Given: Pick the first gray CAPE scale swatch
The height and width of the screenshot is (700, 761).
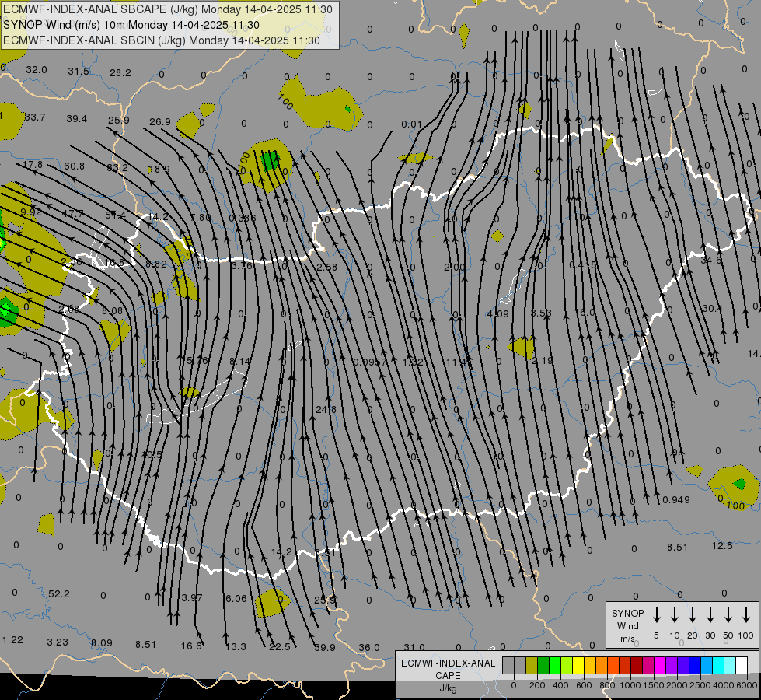Looking at the screenshot, I should tap(508, 666).
